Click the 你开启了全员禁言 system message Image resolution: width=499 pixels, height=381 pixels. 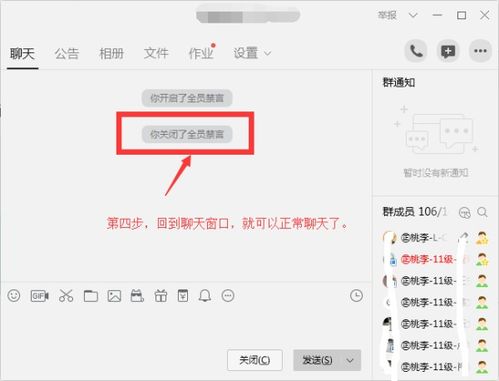187,98
